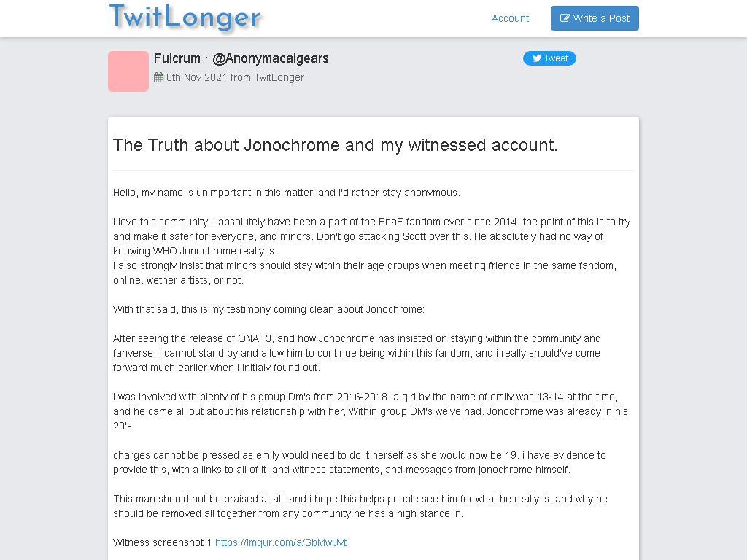Click the Twitter bird icon
The height and width of the screenshot is (560, 747).
click(537, 58)
